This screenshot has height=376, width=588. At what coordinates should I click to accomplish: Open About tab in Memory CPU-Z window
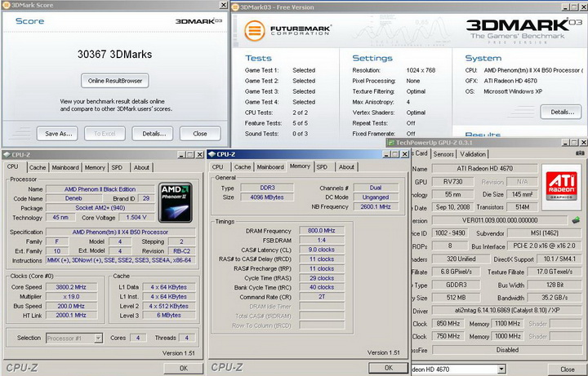[346, 167]
